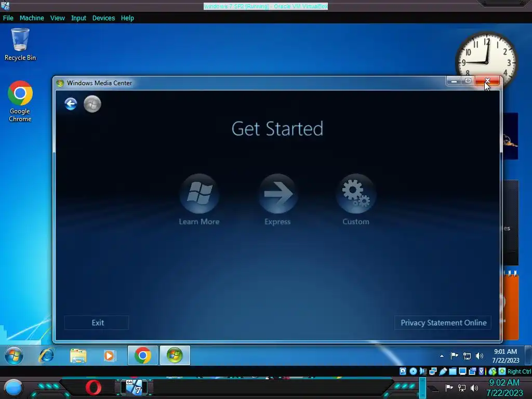Viewport: 532px width, 399px height.
Task: Click the Media Center taskbar button
Action: [175, 355]
